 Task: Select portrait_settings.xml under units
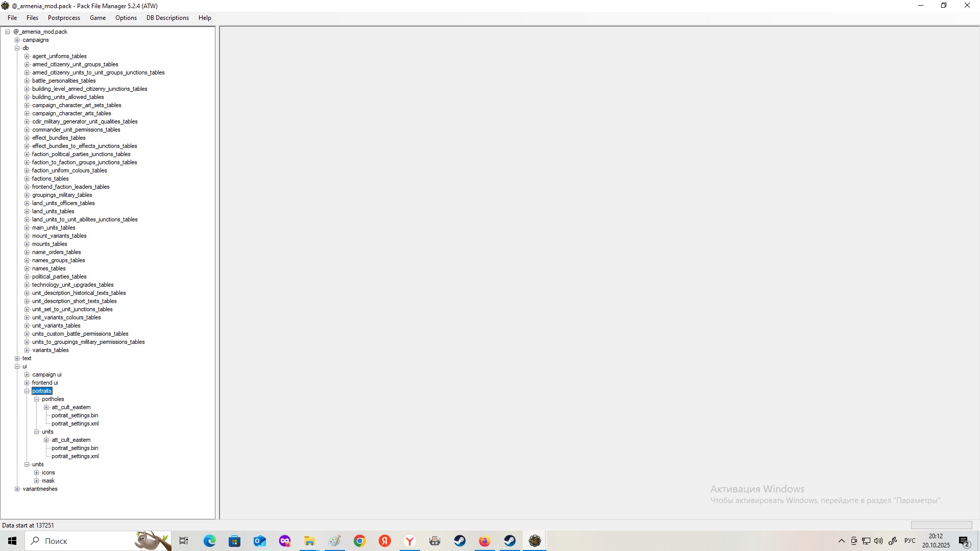75,456
